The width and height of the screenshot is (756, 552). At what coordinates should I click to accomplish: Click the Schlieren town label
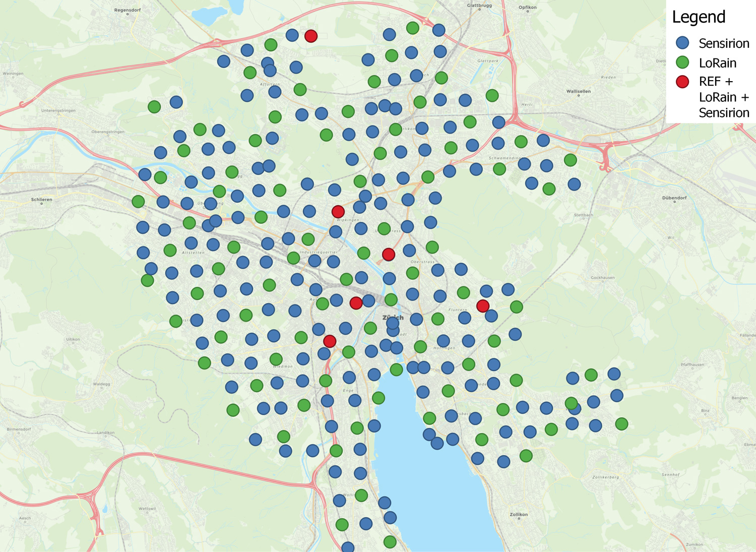(x=42, y=200)
